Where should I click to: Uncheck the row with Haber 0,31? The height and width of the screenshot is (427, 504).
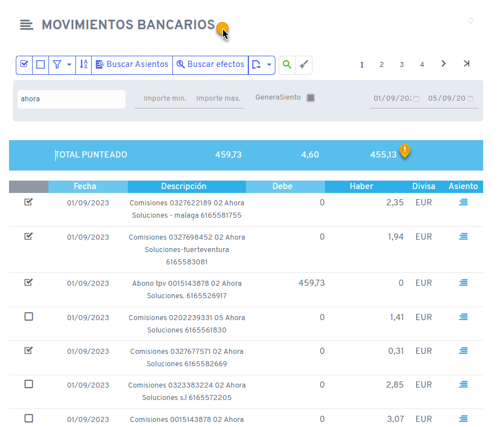click(x=29, y=350)
